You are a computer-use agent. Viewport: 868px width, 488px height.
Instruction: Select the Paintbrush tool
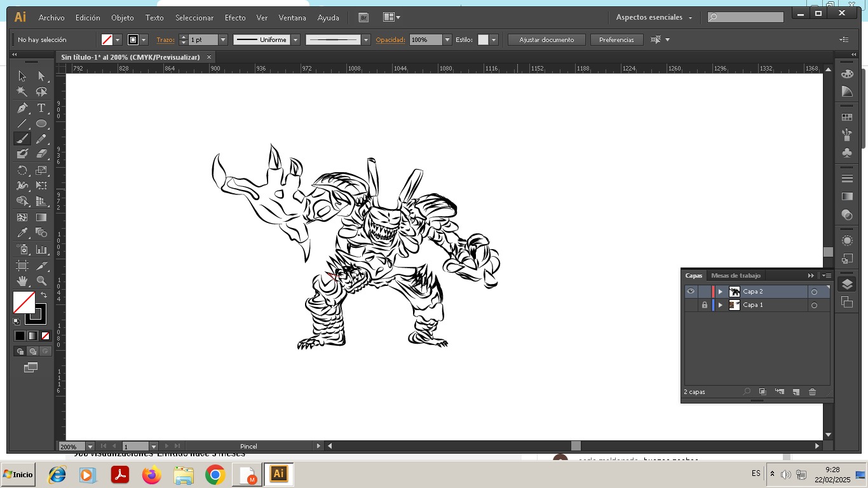(x=22, y=139)
